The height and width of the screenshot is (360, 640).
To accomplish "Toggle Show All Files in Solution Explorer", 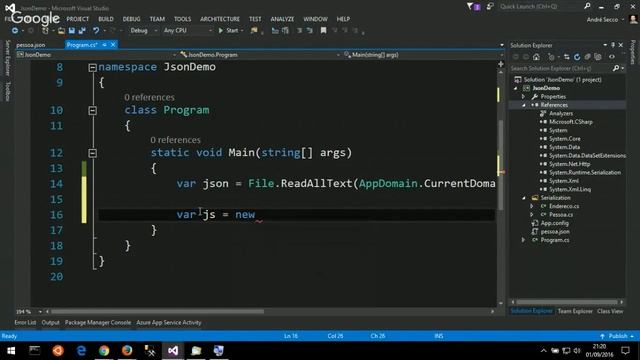I will (598, 57).
